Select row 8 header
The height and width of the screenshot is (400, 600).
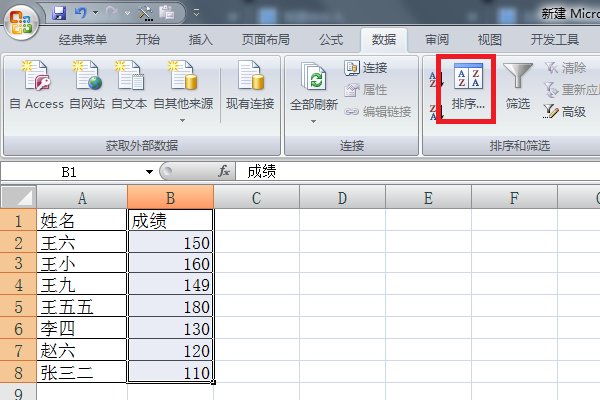pyautogui.click(x=18, y=372)
